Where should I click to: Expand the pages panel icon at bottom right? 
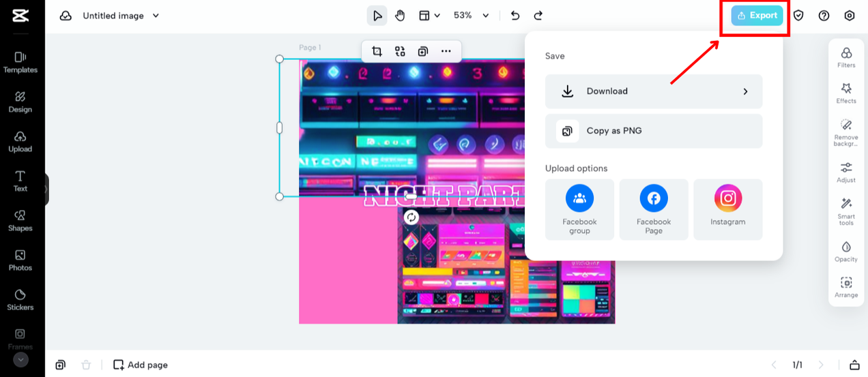pyautogui.click(x=854, y=365)
